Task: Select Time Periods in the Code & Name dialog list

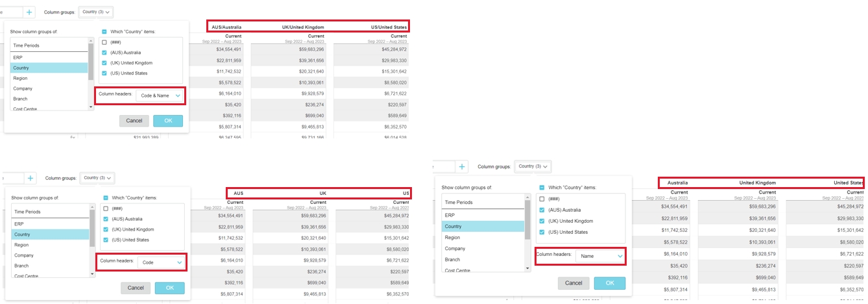Action: [49, 46]
